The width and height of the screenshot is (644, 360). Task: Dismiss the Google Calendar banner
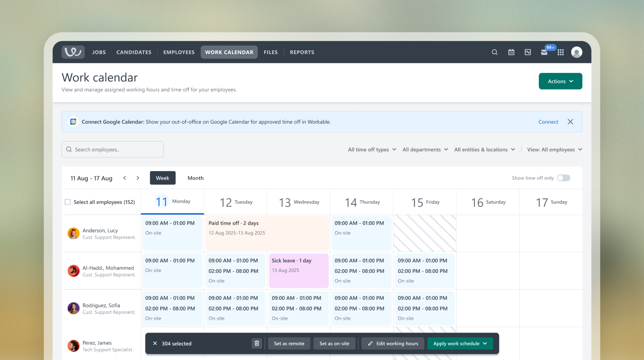point(570,122)
